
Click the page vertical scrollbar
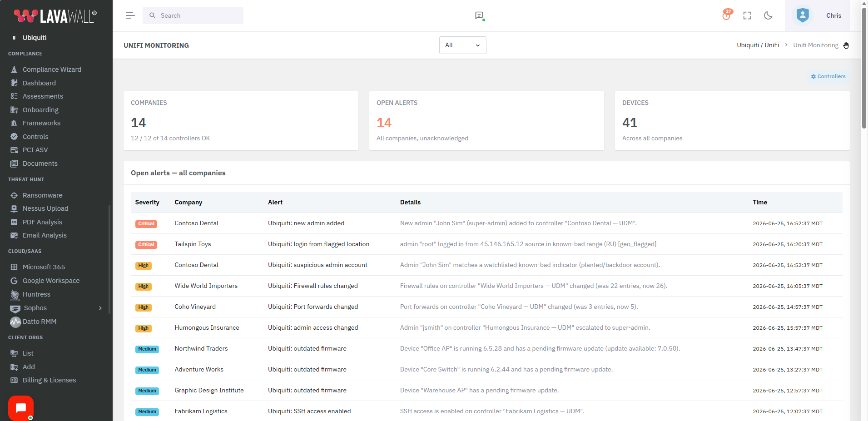pyautogui.click(x=864, y=68)
